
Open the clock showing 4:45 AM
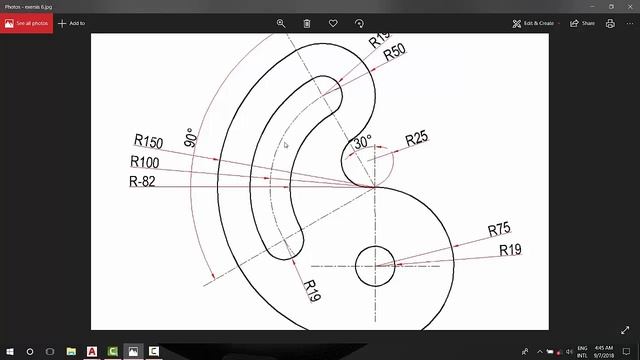coord(604,351)
